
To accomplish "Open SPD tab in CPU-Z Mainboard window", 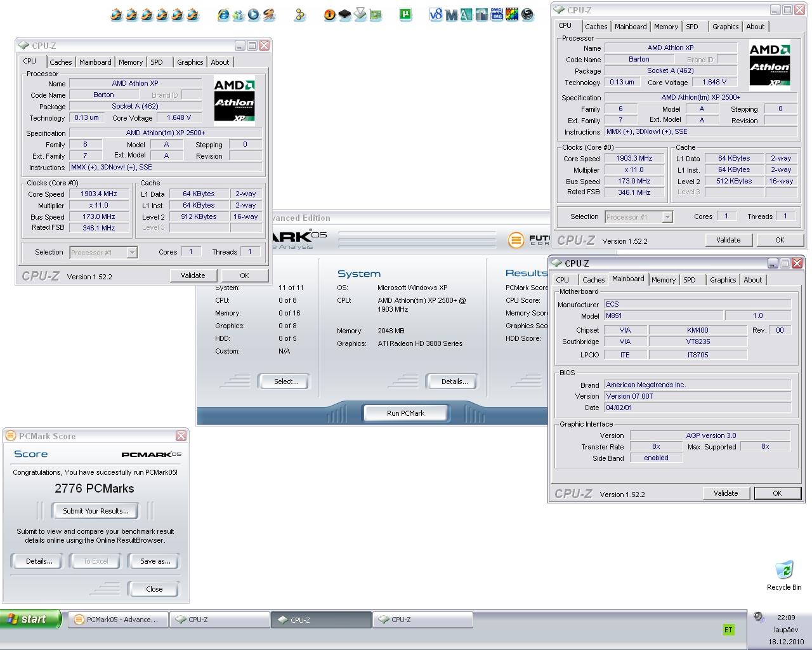I will (690, 280).
